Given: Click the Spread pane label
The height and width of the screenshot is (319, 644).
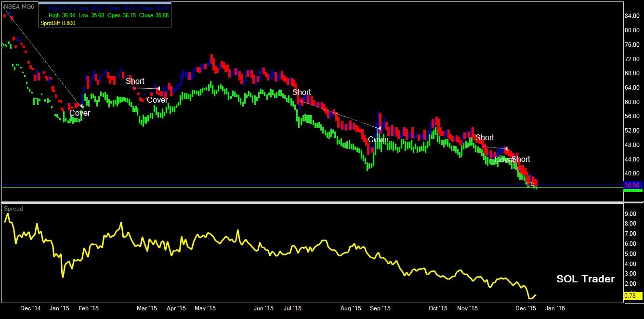Looking at the screenshot, I should pyautogui.click(x=13, y=209).
